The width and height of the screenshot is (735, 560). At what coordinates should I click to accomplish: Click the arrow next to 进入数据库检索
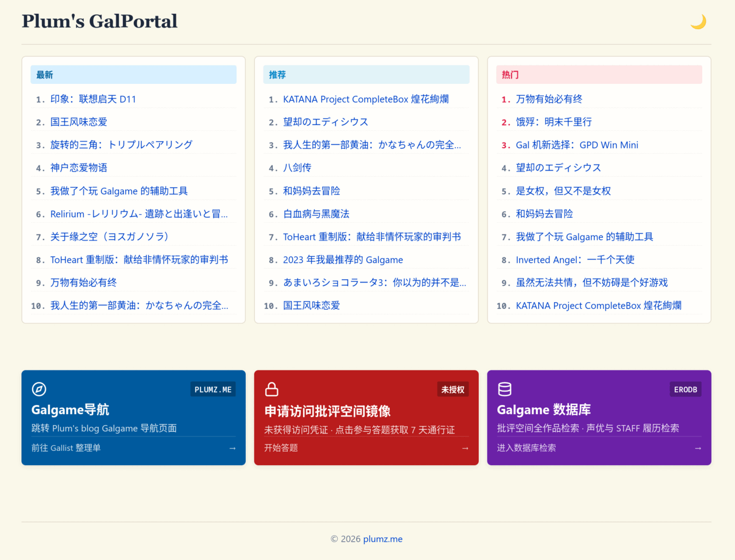[x=698, y=448]
